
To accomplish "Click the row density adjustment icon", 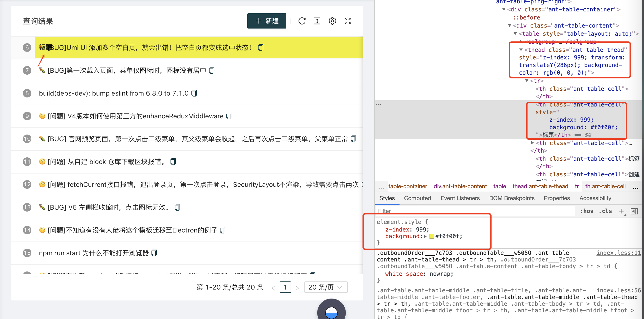I will point(317,21).
